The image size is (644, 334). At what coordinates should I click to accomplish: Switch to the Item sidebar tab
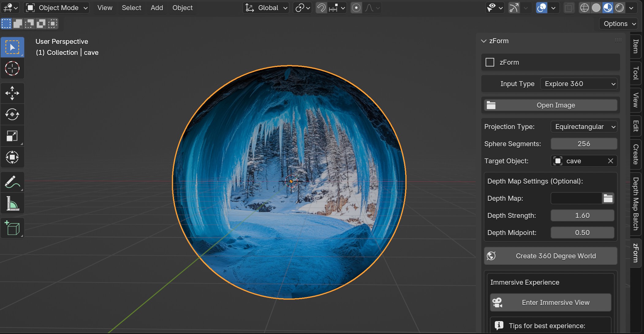point(636,46)
